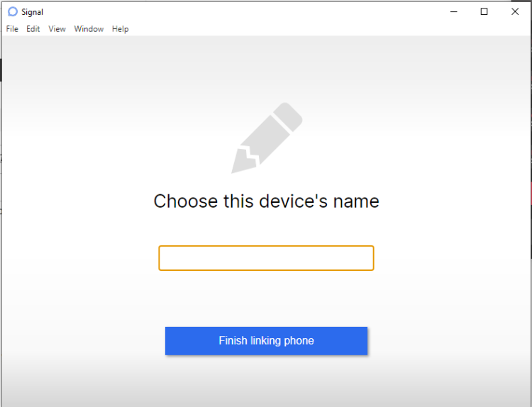This screenshot has width=532, height=407.
Task: Open the View menu
Action: tap(57, 29)
